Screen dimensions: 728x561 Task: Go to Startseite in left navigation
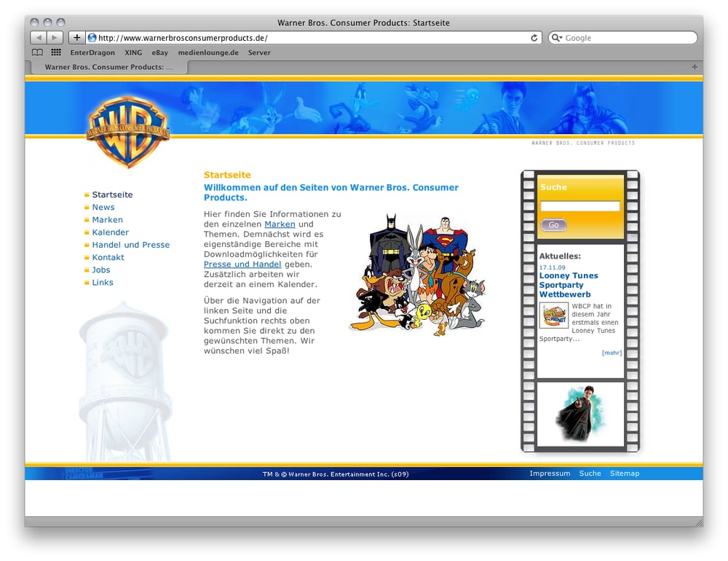pos(112,195)
